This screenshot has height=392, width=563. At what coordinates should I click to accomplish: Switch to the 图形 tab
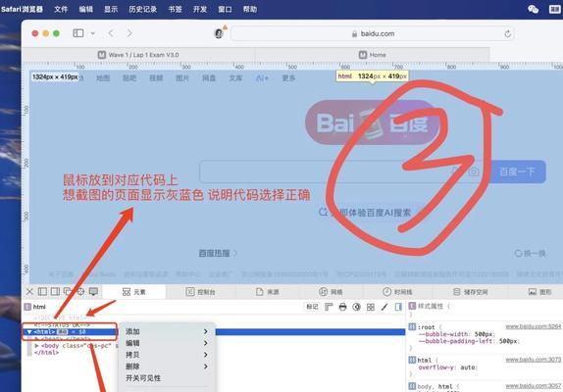539,292
